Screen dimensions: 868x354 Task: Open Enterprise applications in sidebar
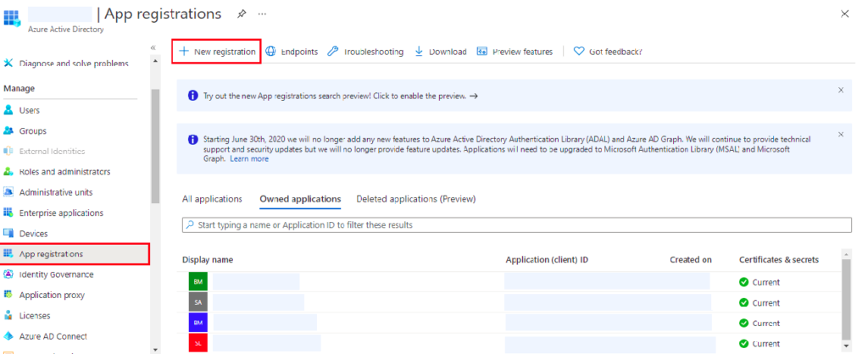point(61,213)
